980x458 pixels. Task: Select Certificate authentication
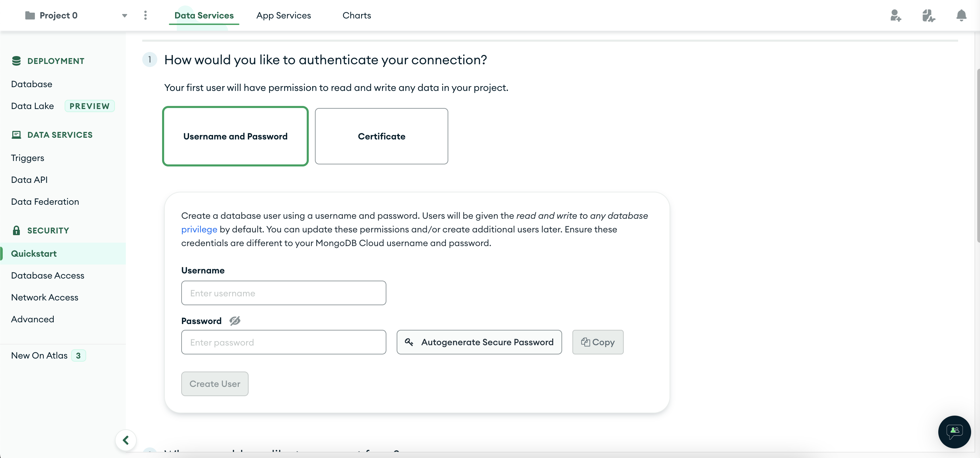tap(381, 136)
